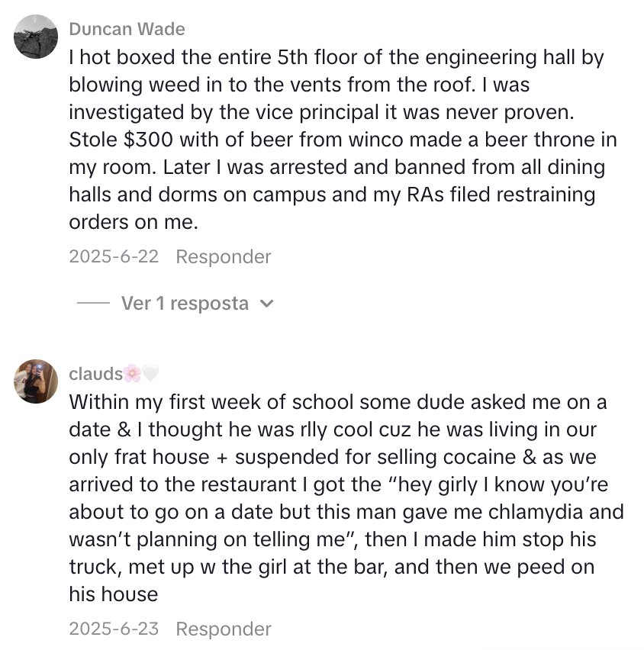Screen dimensions: 644x650
Task: Click Duncan Wade's profile avatar
Action: [x=36, y=37]
